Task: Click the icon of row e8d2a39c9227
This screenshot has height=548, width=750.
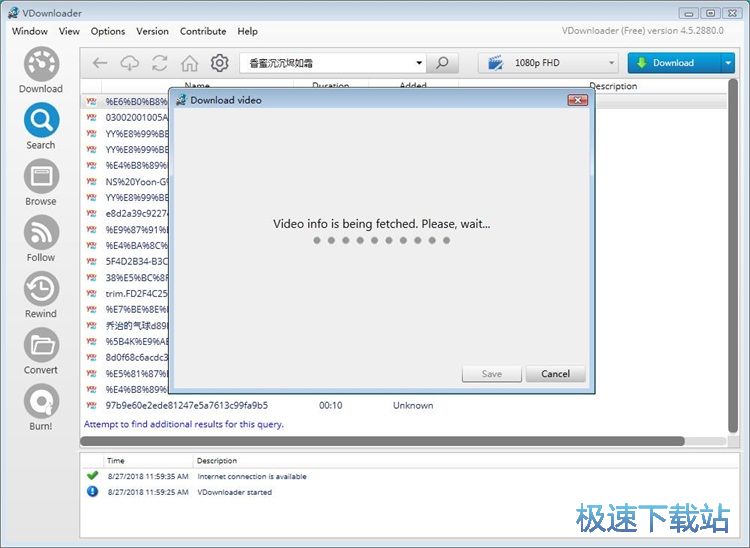Action: tap(91, 213)
